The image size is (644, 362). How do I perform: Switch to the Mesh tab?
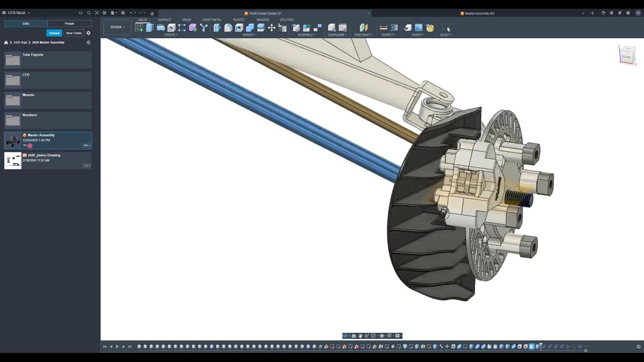(x=187, y=20)
